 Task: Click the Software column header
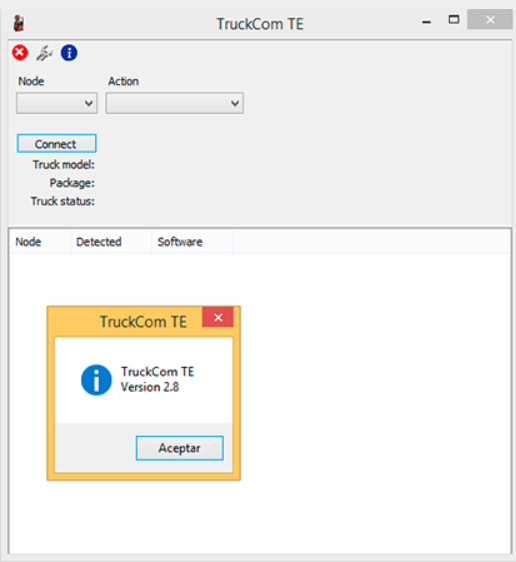[180, 242]
